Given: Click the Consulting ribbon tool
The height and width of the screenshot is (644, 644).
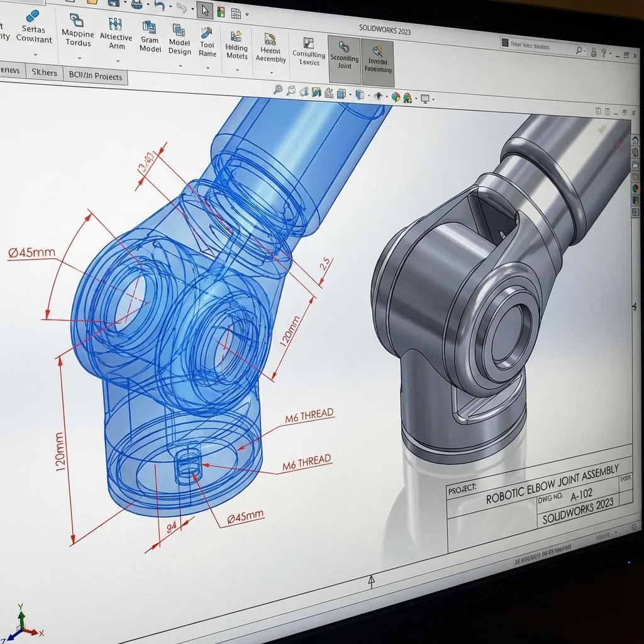Looking at the screenshot, I should click(x=309, y=52).
